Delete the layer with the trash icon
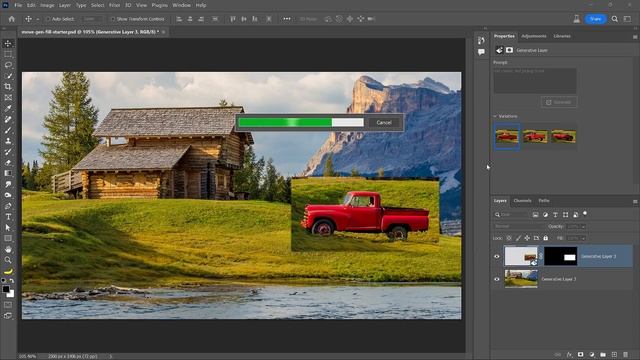The image size is (640, 360). tap(626, 355)
